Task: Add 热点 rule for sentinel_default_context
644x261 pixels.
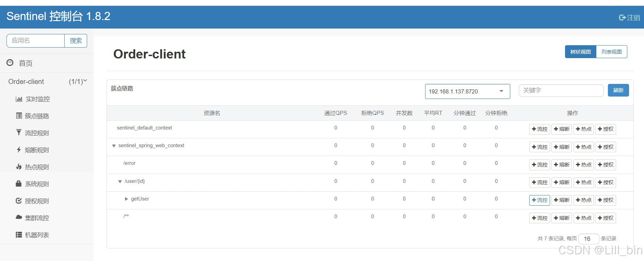Action: (584, 129)
